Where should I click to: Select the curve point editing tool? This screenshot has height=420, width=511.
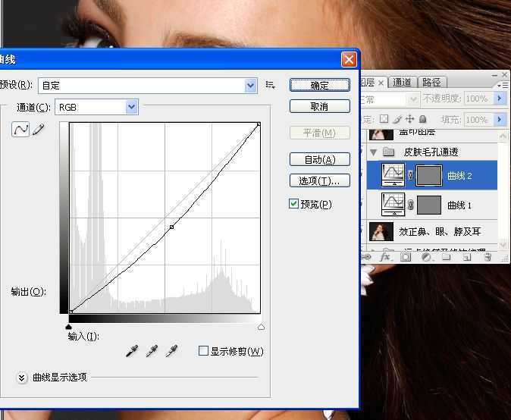pos(20,130)
